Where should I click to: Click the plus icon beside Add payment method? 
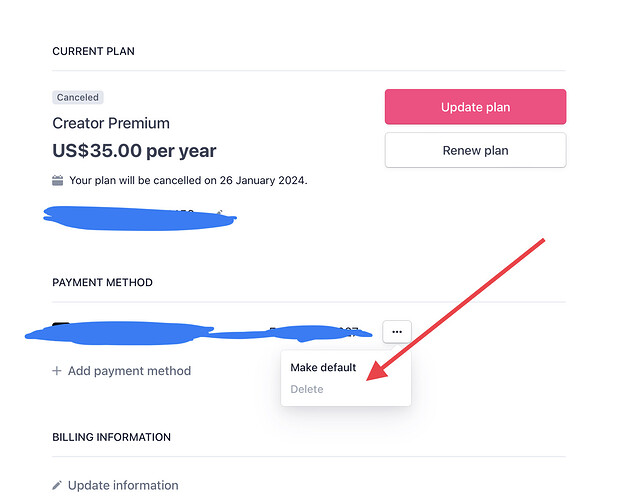(57, 371)
